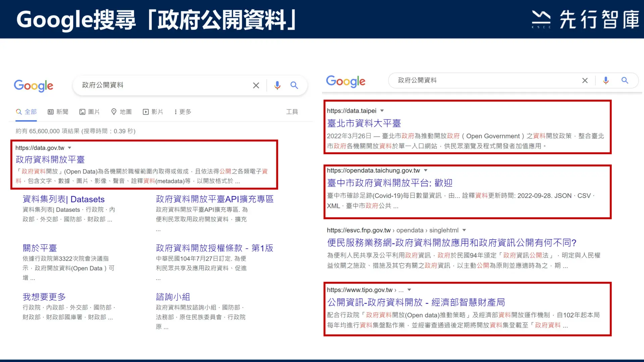Screen dimensions: 644x362
Task: Click into the left 政府公開資料 search field
Action: [x=164, y=85]
